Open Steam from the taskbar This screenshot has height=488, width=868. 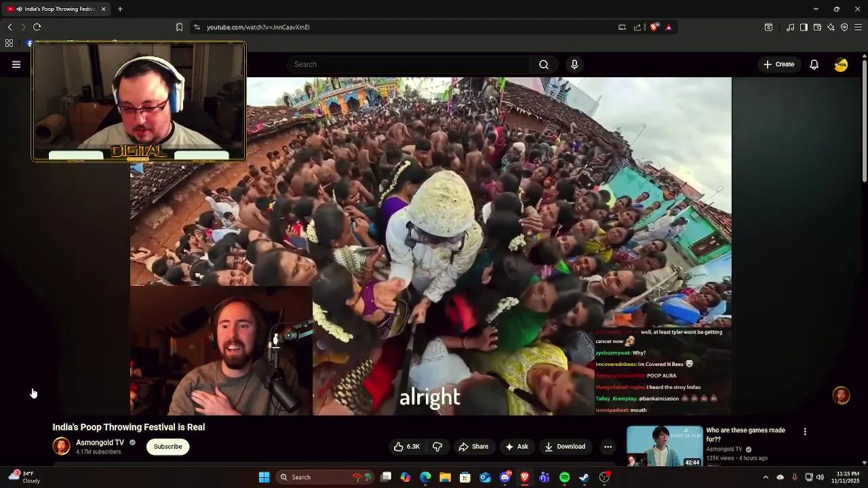(584, 477)
